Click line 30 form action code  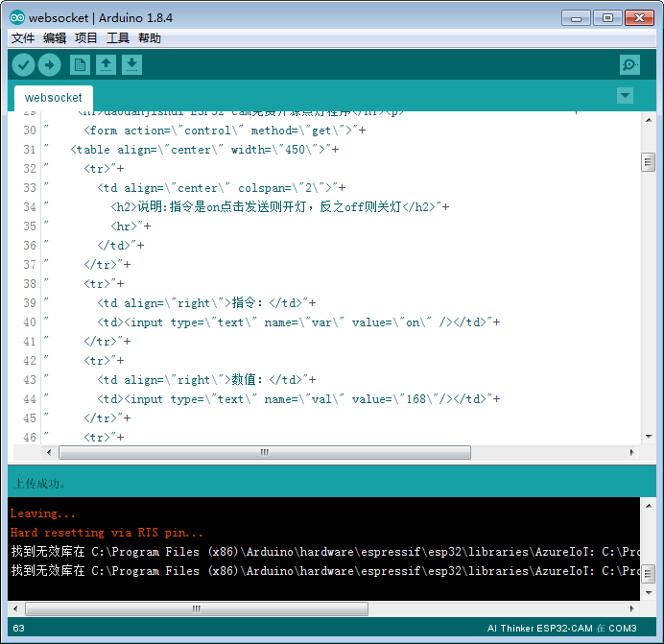point(225,131)
